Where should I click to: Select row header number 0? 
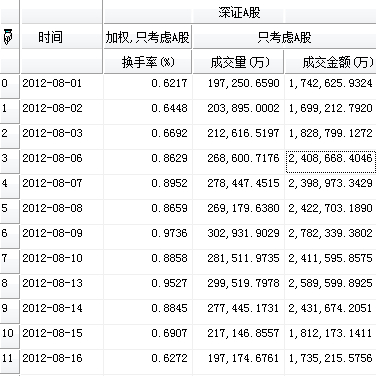(9, 86)
